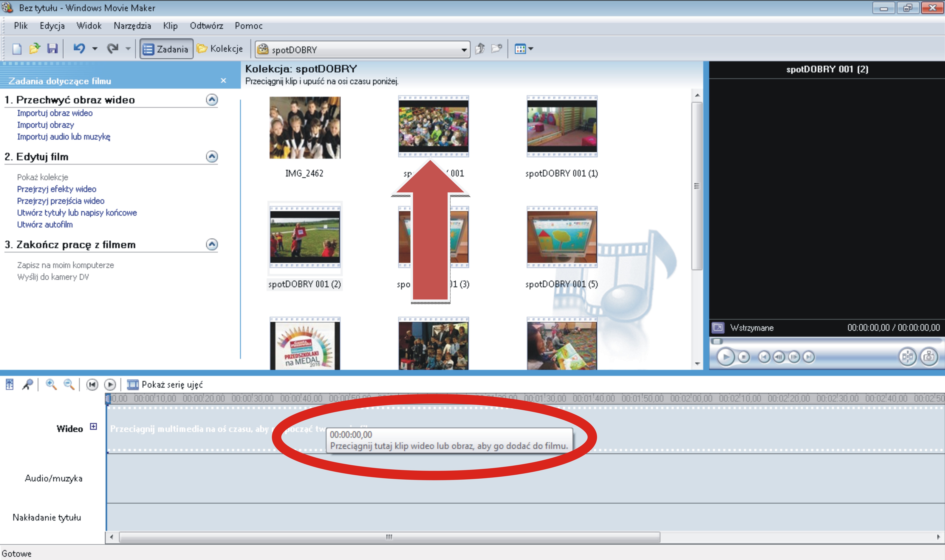Zoom in the timeline with magnifier plus
The width and height of the screenshot is (945, 560).
point(51,385)
